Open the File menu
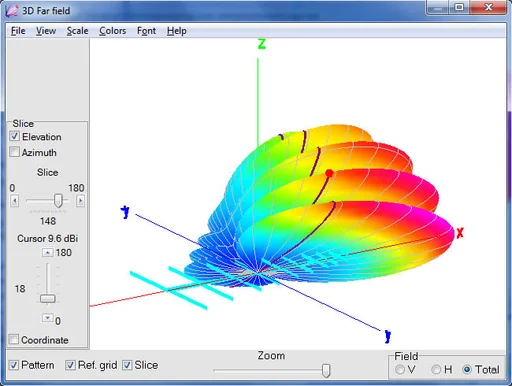The height and width of the screenshot is (386, 512). pos(18,31)
